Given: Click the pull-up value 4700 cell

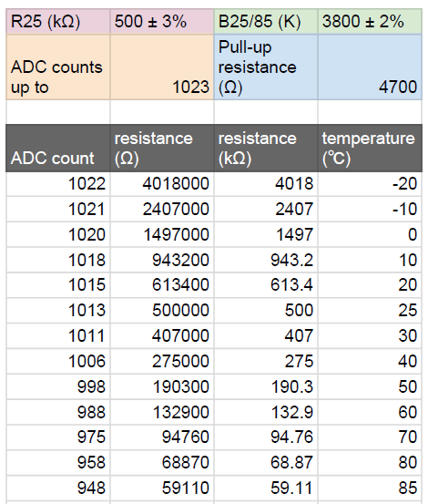Looking at the screenshot, I should pos(370,67).
